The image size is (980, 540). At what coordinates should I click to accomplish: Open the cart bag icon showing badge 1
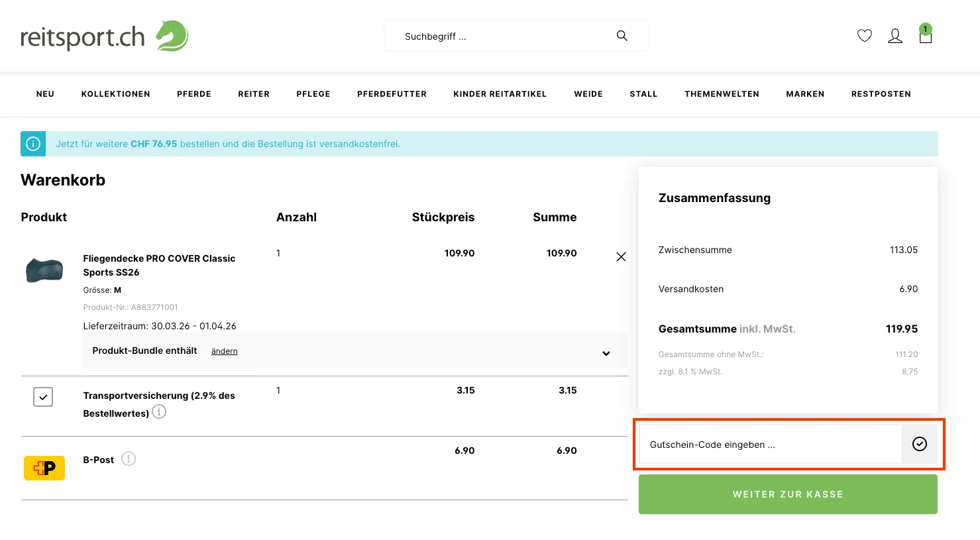[925, 38]
